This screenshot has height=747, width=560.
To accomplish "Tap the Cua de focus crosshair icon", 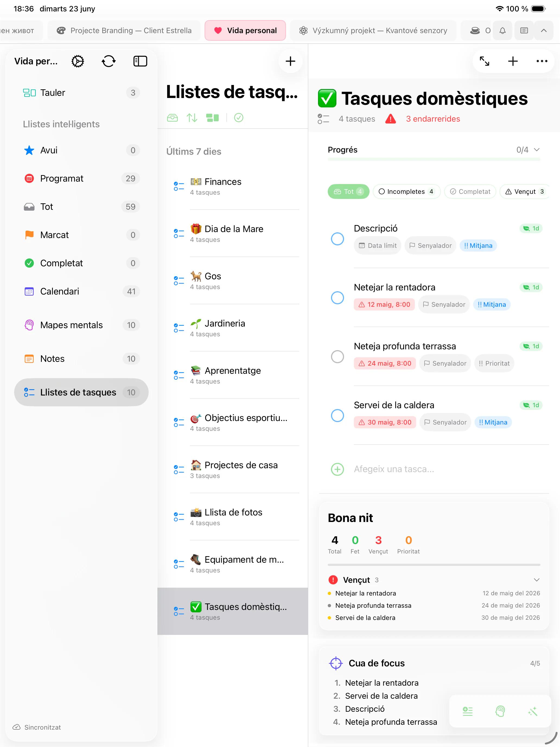I will pos(336,663).
